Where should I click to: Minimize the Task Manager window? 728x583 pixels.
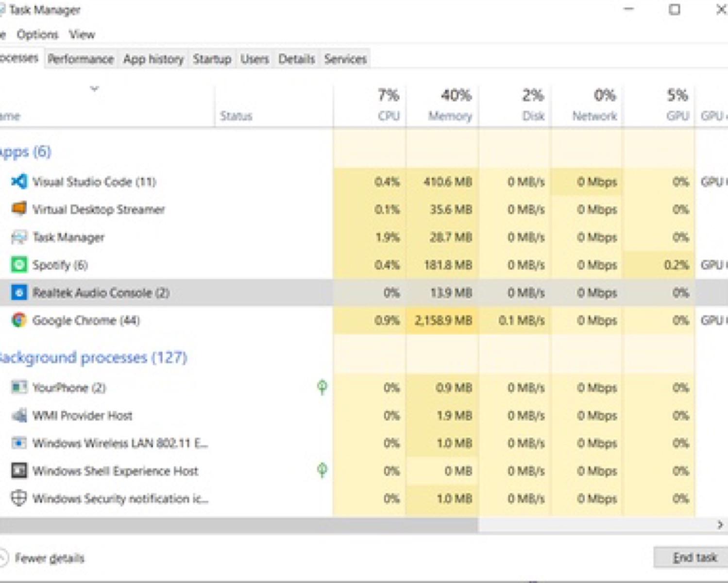tap(629, 9)
